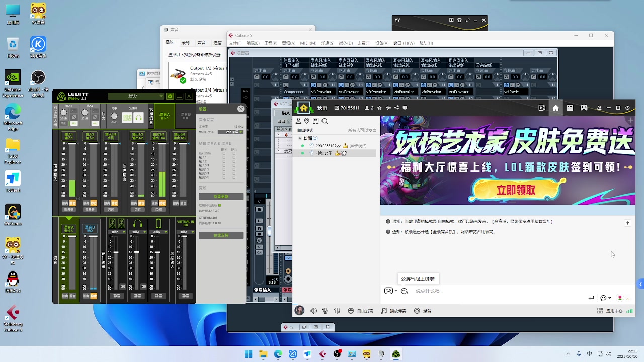644x362 pixels.
Task: Open YY home tab icon
Action: pos(555,108)
